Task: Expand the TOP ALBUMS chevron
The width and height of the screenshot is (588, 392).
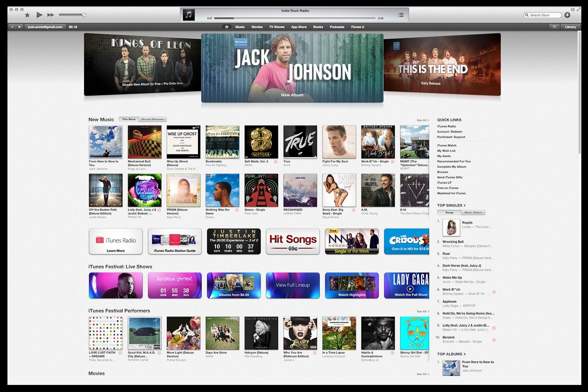Action: (465, 354)
